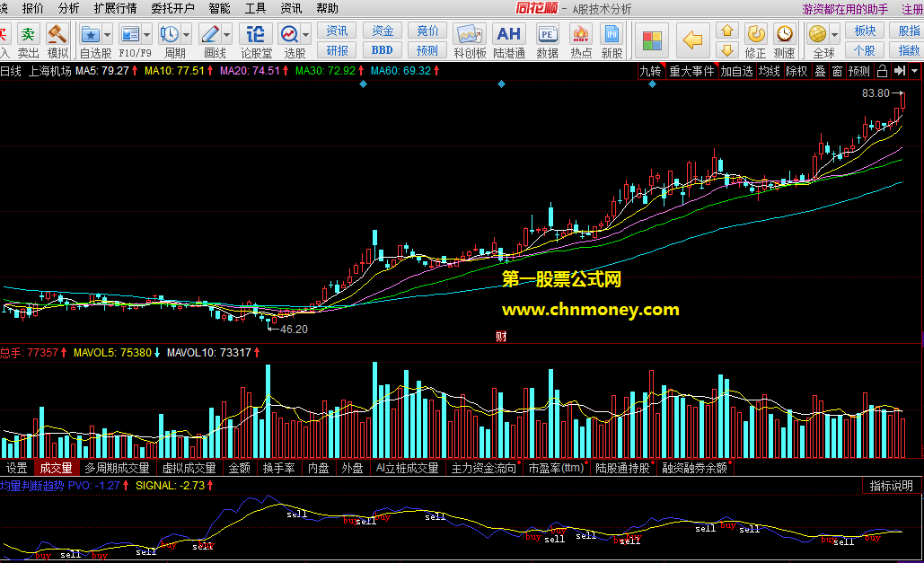The height and width of the screenshot is (563, 924).
Task: Click the red 财 finance marker on chart
Action: coord(501,337)
